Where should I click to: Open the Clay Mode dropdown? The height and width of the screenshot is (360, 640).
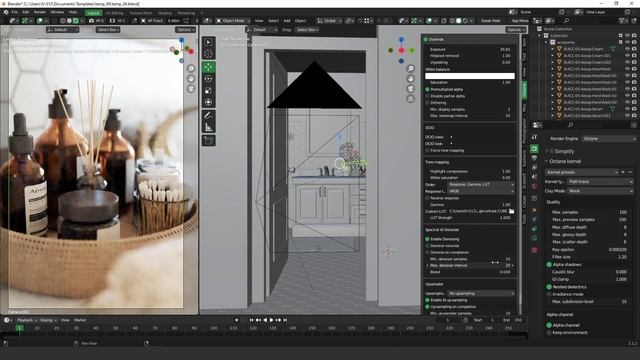coord(601,191)
